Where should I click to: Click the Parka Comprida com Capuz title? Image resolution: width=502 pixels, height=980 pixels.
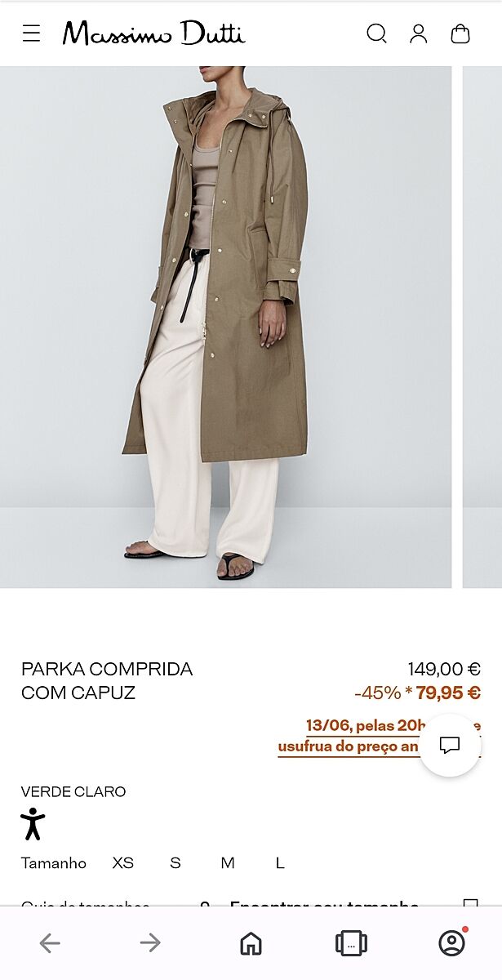(x=107, y=681)
